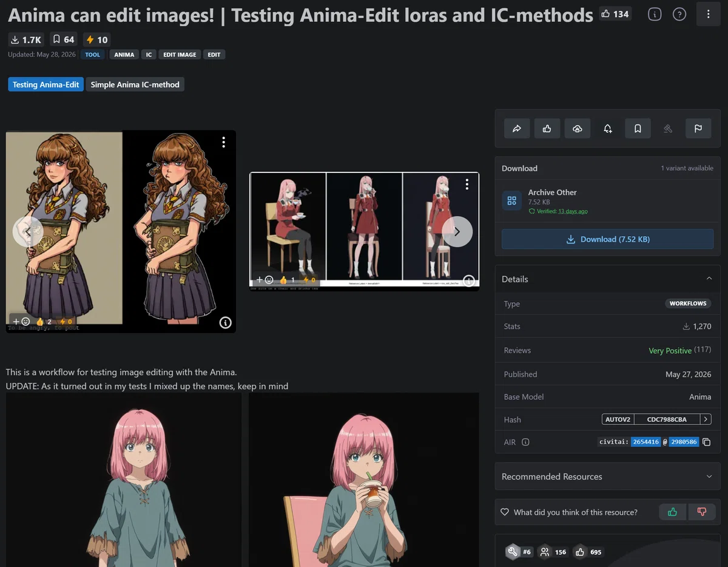Screen dimensions: 728x567
Task: Click the 695 likes creator badge
Action: pyautogui.click(x=588, y=552)
